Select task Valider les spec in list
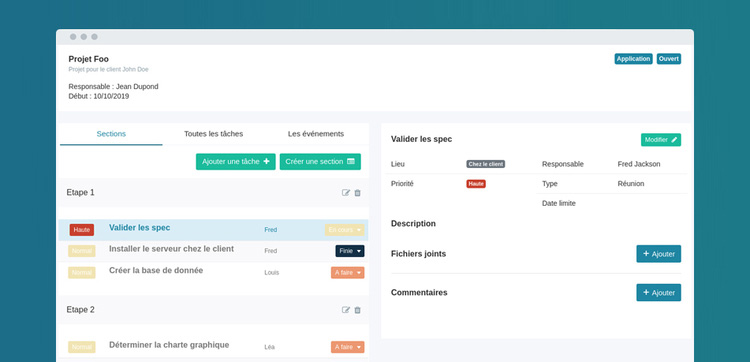The width and height of the screenshot is (750, 362). pyautogui.click(x=139, y=228)
